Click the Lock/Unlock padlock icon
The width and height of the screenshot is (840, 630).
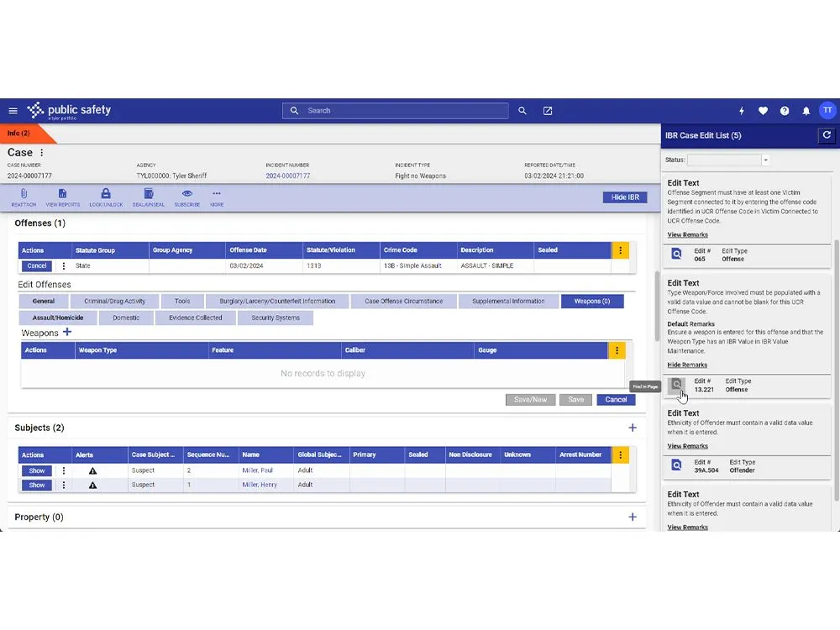click(x=106, y=194)
